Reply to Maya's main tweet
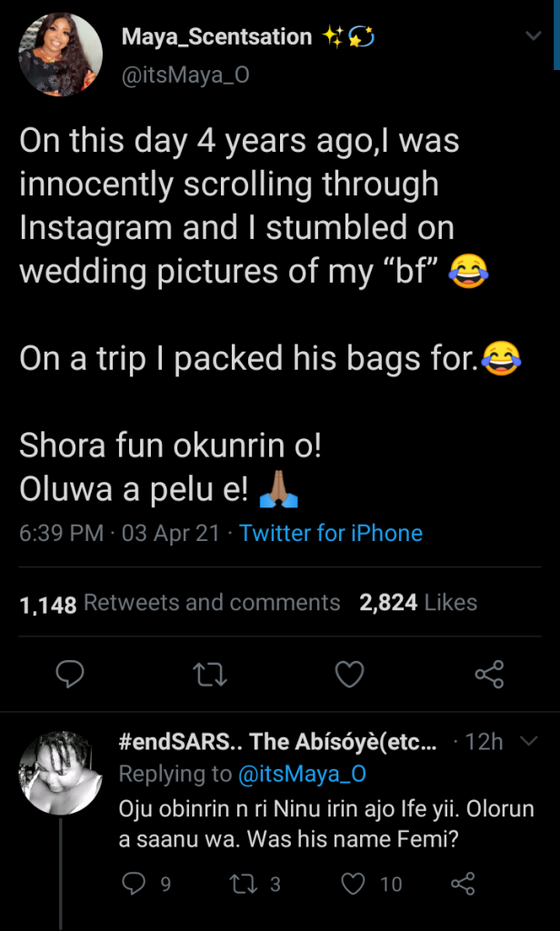560x931 pixels. [x=70, y=675]
